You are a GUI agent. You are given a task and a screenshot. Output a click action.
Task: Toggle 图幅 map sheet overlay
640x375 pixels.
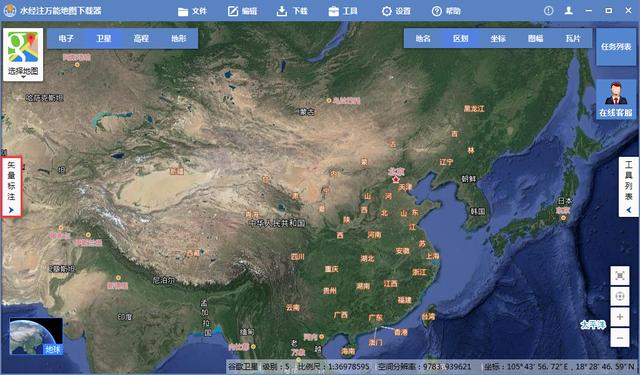536,38
